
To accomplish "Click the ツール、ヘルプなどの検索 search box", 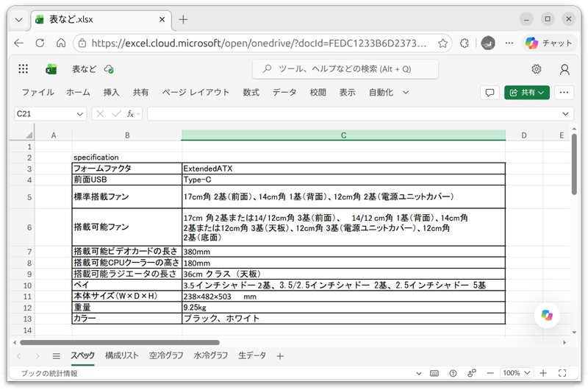I will [345, 69].
